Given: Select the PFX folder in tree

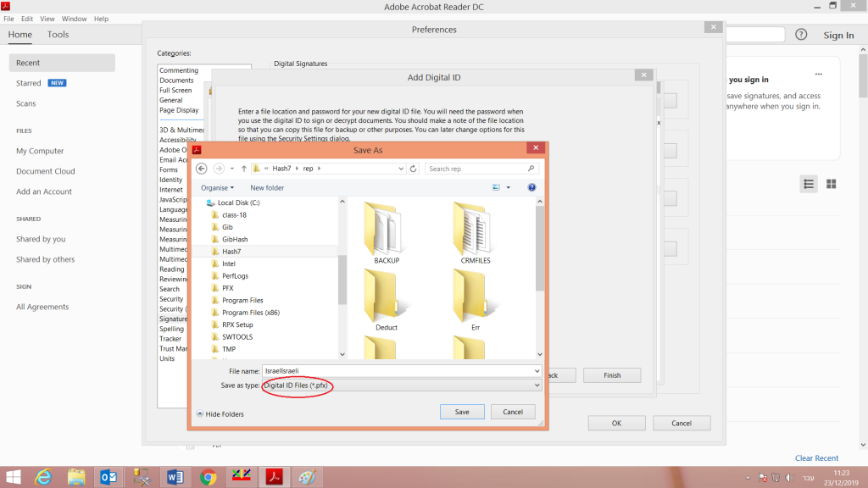Looking at the screenshot, I should [227, 288].
